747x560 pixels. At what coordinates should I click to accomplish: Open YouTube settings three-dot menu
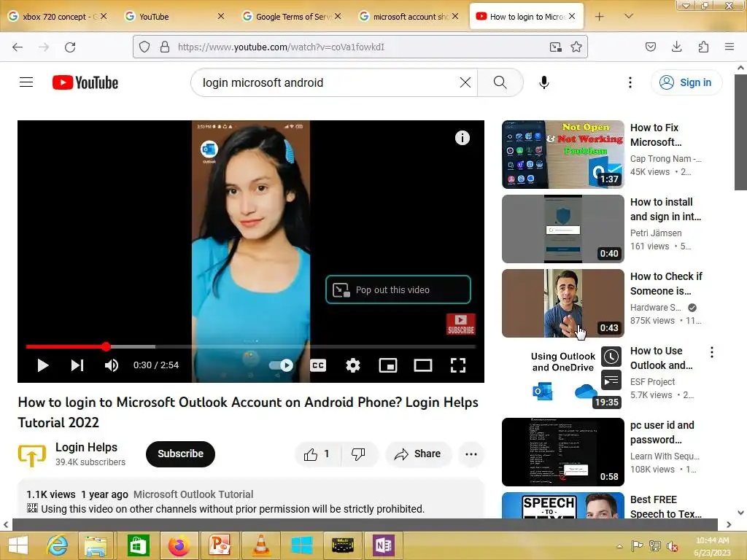tap(630, 82)
